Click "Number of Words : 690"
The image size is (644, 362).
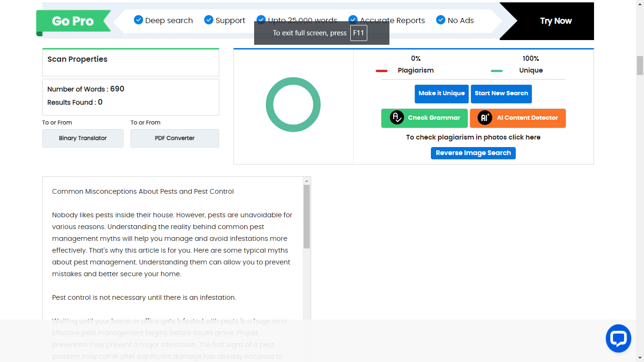(86, 89)
